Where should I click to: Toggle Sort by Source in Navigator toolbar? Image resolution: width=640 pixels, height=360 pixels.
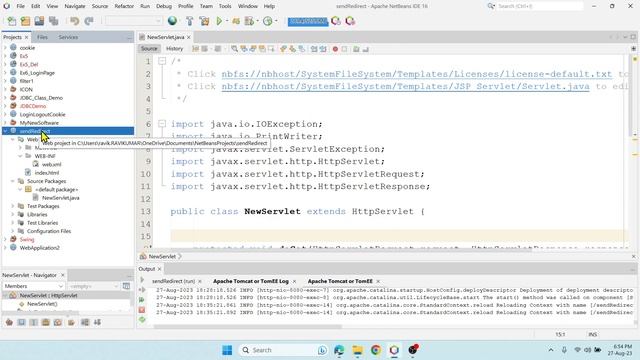98,322
